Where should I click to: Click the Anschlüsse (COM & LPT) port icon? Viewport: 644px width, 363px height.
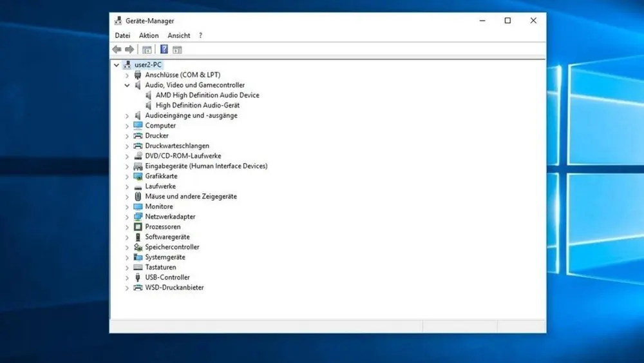point(138,75)
